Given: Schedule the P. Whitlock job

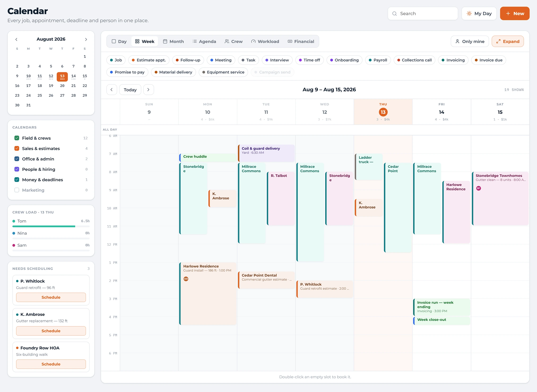Looking at the screenshot, I should 51,297.
